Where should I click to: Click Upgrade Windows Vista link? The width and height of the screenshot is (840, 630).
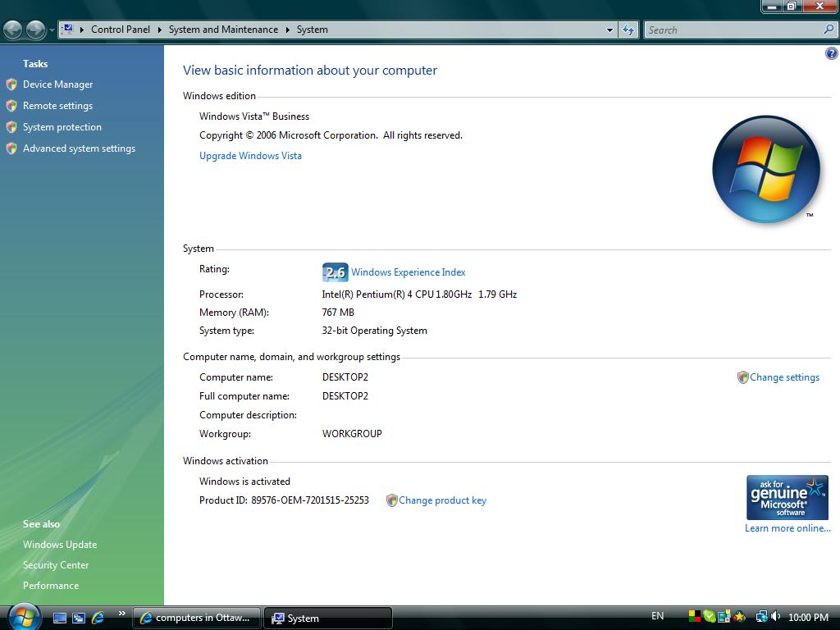point(250,156)
